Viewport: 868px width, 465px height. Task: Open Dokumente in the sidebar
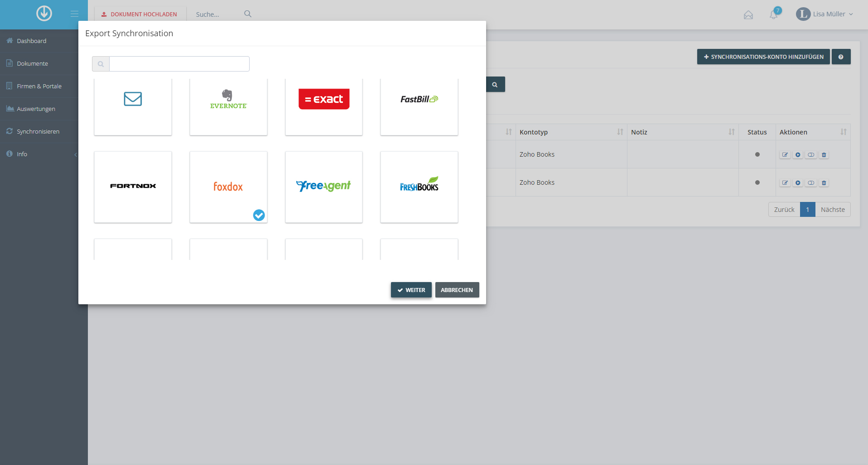pyautogui.click(x=32, y=63)
